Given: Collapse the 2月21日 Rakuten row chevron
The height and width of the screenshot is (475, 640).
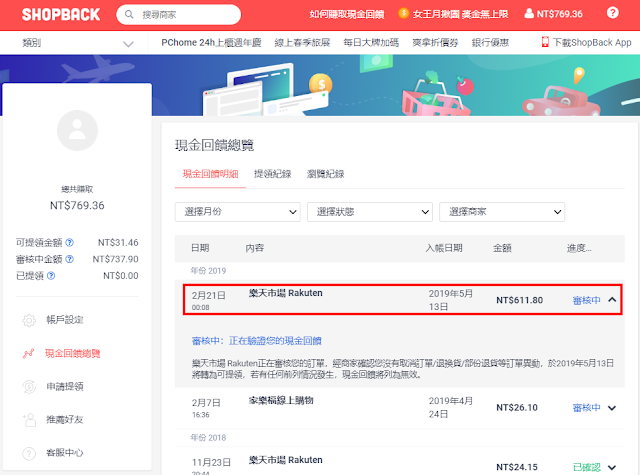Looking at the screenshot, I should tap(612, 300).
